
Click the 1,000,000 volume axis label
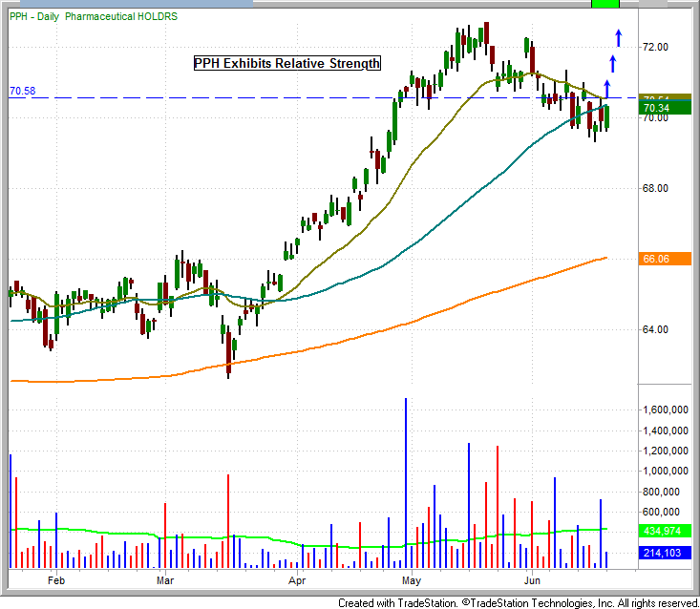tap(666, 472)
